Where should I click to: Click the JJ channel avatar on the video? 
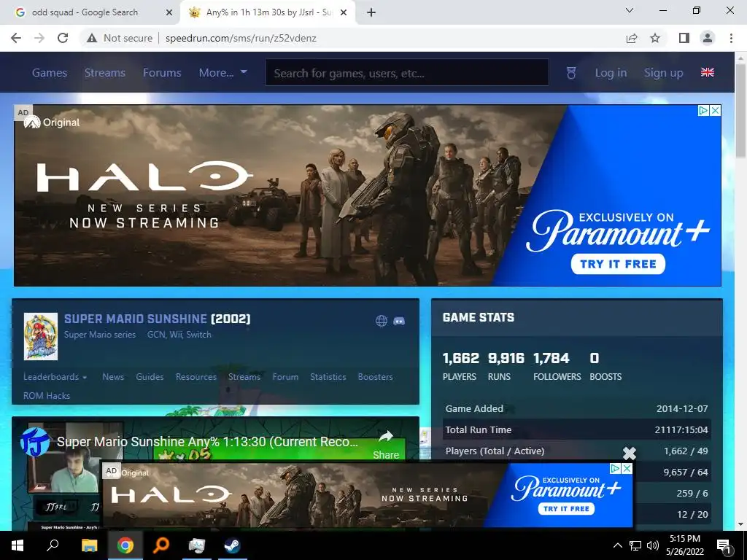click(35, 441)
